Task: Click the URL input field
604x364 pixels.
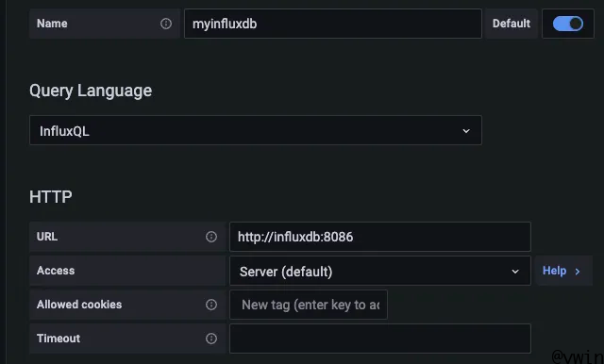Action: (x=380, y=237)
